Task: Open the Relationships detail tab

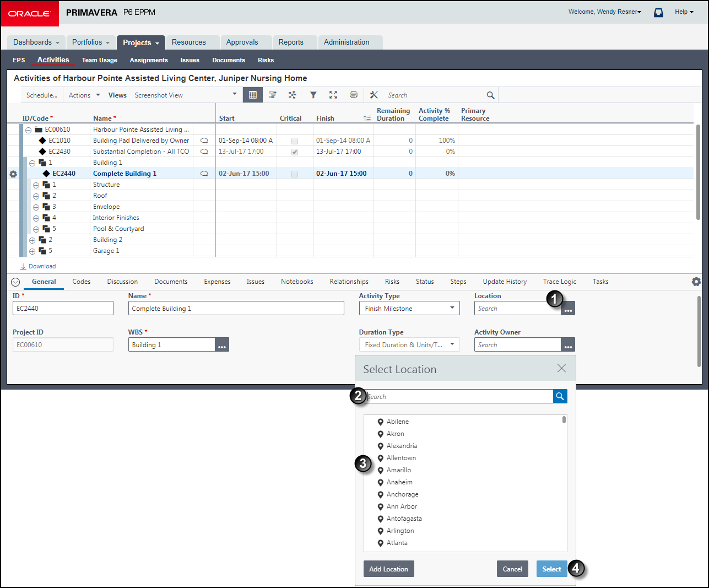Action: tap(349, 282)
